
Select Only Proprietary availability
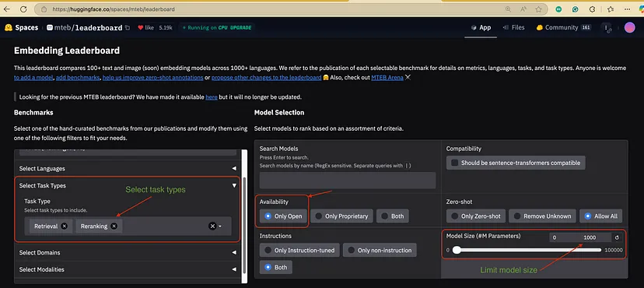[x=341, y=216]
